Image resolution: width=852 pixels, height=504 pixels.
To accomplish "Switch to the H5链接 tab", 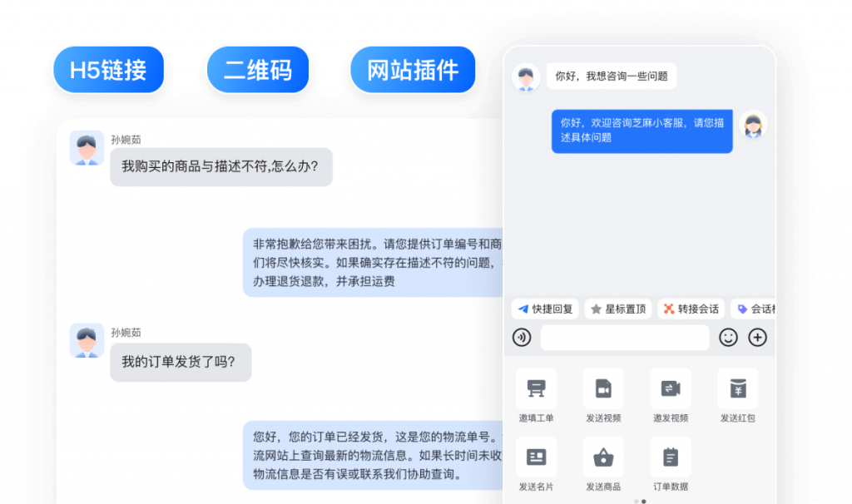I will (x=108, y=70).
